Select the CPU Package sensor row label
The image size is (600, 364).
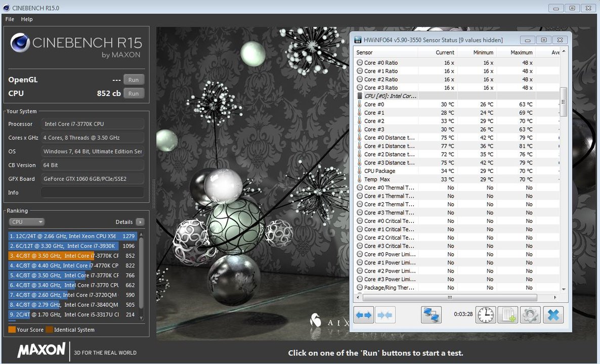click(x=379, y=171)
